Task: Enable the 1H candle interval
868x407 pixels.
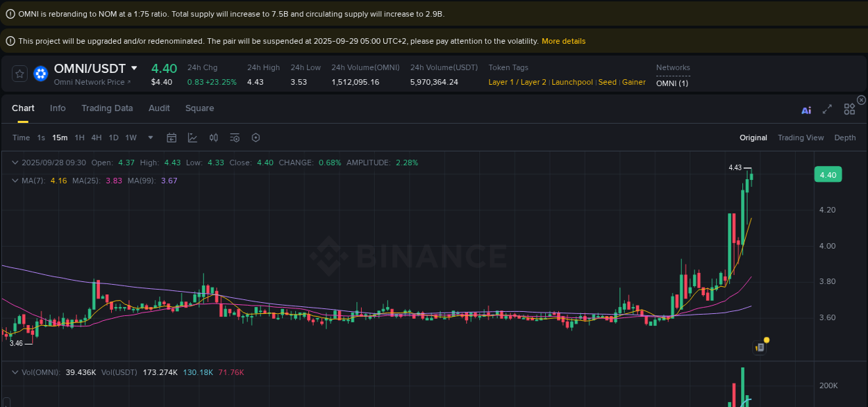Action: (78, 138)
